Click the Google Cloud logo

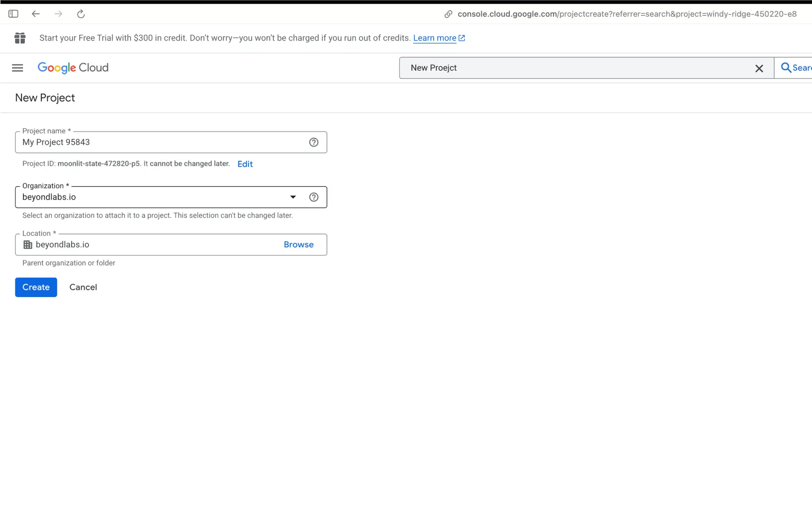coord(73,68)
